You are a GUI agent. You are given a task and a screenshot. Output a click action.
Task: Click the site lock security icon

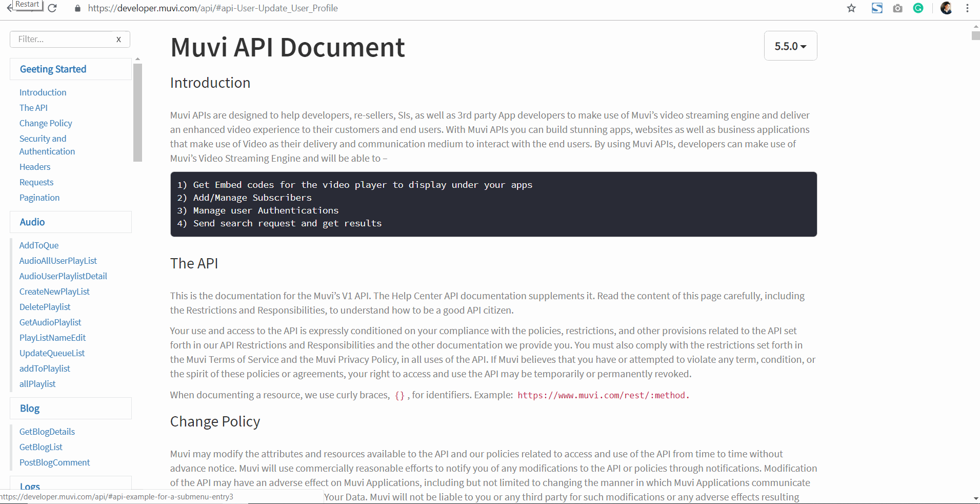(x=77, y=8)
